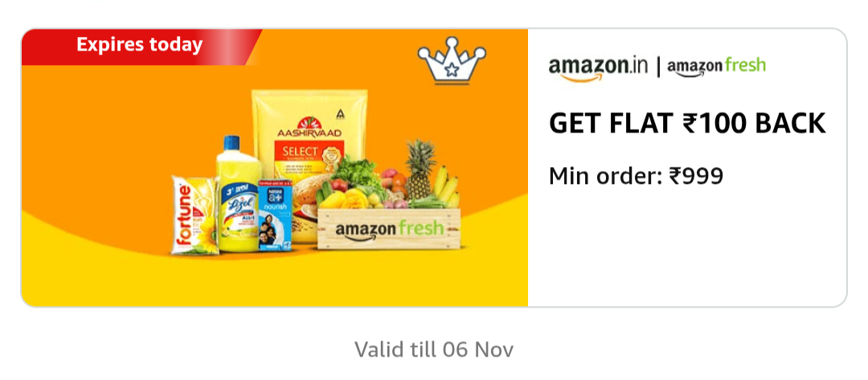This screenshot has width=868, height=380.
Task: Tap the Valid till 06 Nov label
Action: coord(434,349)
